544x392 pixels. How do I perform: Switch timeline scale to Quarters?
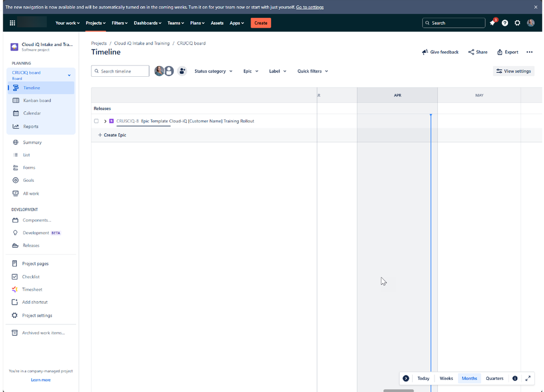(494, 378)
